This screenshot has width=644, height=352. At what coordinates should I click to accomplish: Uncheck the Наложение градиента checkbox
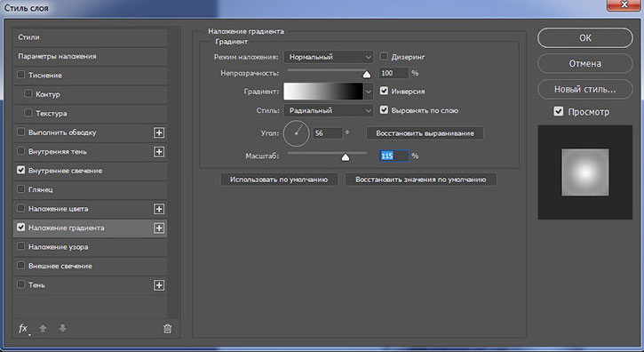(21, 227)
